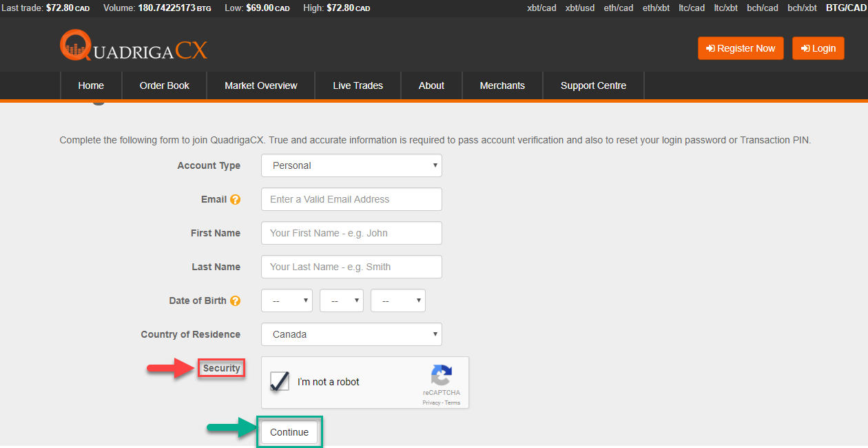Image resolution: width=868 pixels, height=448 pixels.
Task: Tick the I'm not a robot checkbox
Action: (x=280, y=381)
